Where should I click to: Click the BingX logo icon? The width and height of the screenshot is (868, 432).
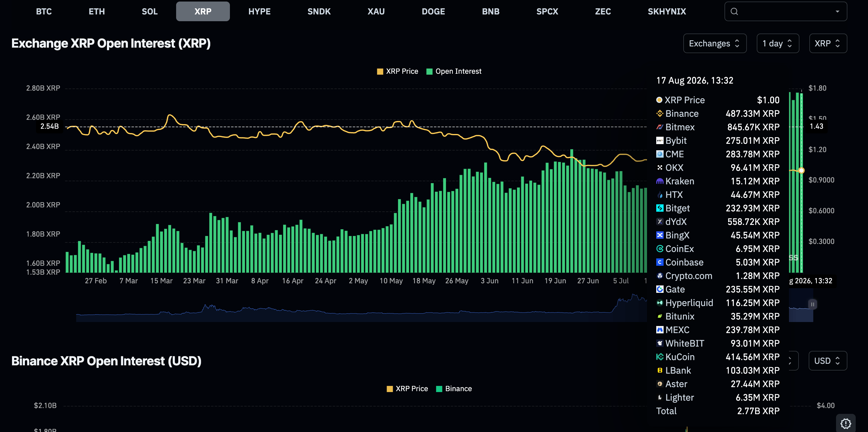click(x=660, y=235)
